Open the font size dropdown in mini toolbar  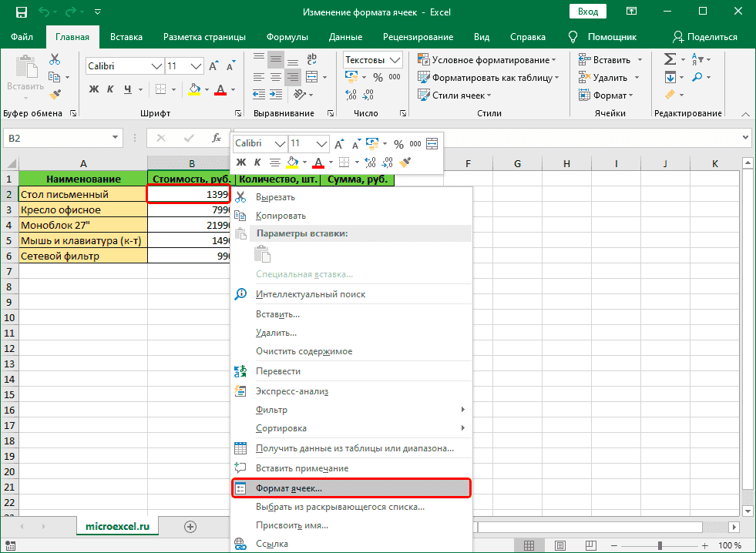pos(321,144)
